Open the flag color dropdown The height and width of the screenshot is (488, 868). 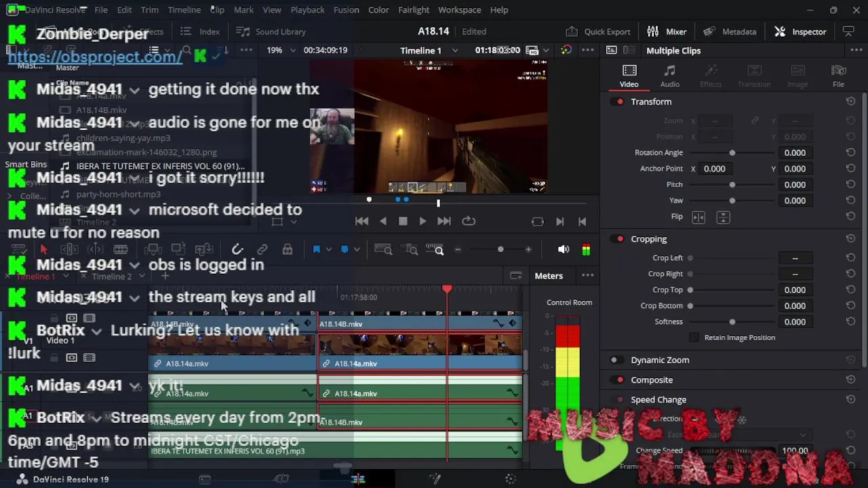tap(329, 249)
